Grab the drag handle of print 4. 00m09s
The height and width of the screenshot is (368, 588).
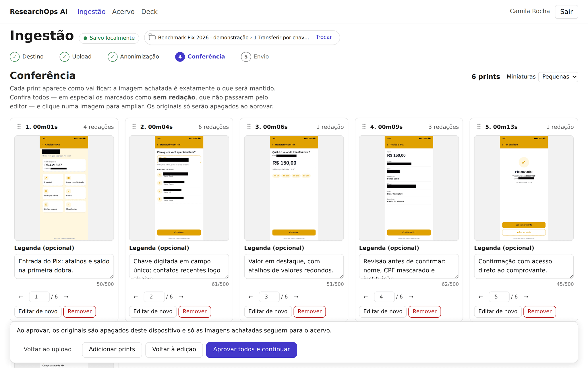(364, 126)
